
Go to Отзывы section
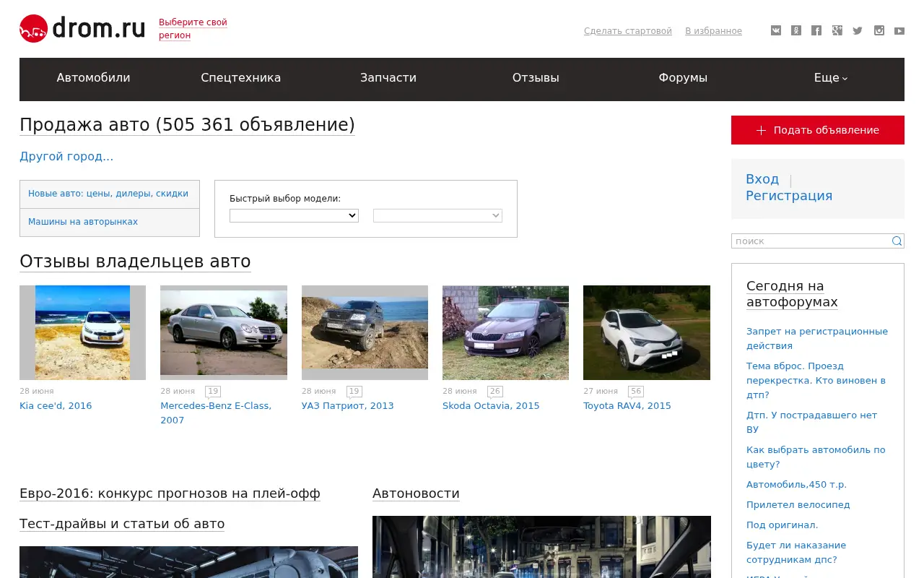pyautogui.click(x=536, y=78)
